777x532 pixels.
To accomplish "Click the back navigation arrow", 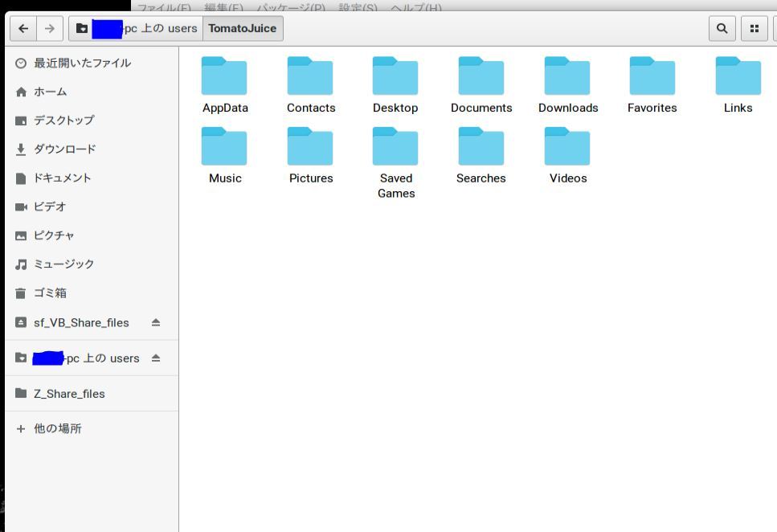I will tap(23, 29).
